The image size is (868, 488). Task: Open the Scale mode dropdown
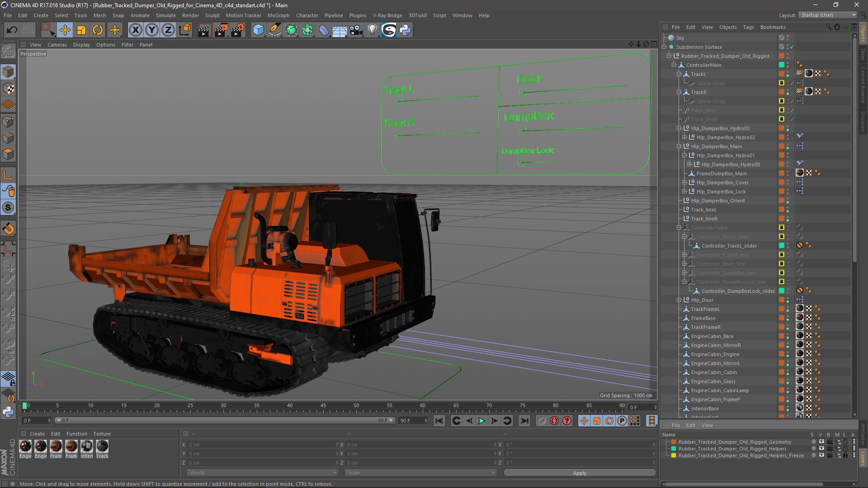click(x=420, y=473)
